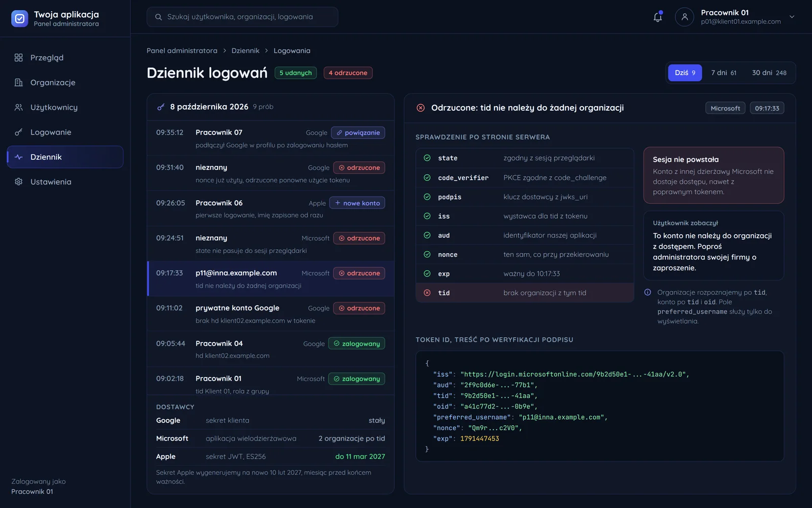Filter by 4 odrzucone badge
812x508 pixels.
(348, 73)
